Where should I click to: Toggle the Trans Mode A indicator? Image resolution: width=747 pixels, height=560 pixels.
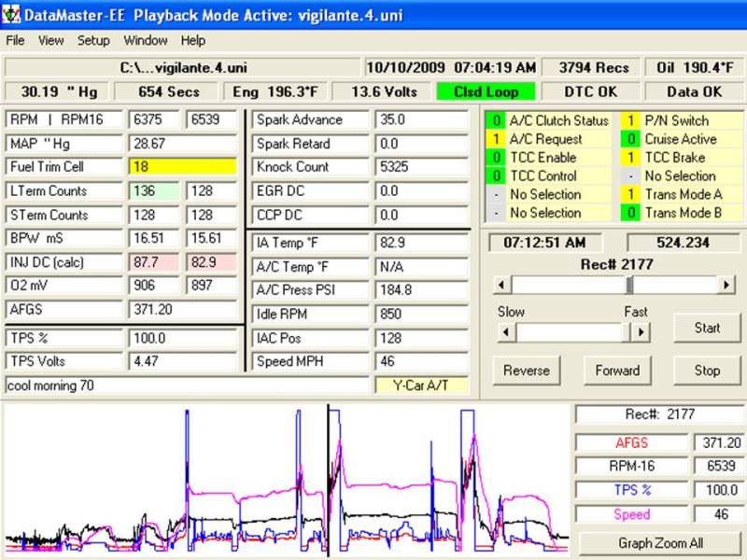(630, 194)
